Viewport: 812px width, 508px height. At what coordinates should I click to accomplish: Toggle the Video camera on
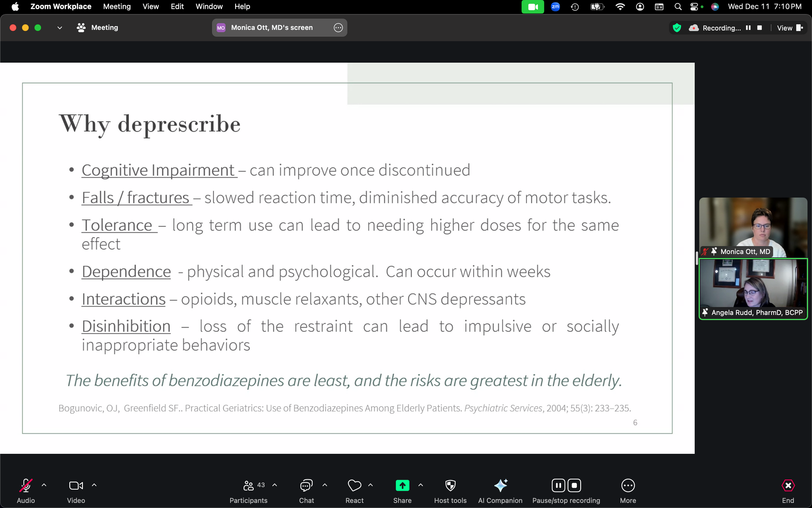point(76,485)
